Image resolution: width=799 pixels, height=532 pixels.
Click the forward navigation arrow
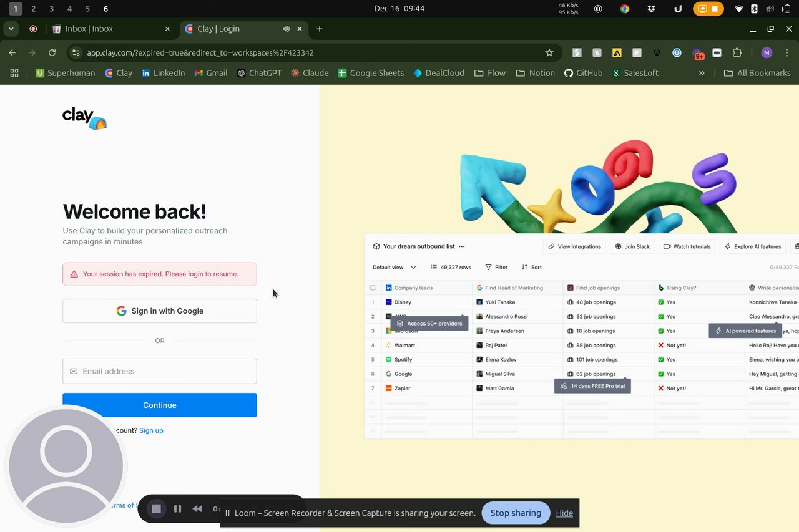[32, 53]
